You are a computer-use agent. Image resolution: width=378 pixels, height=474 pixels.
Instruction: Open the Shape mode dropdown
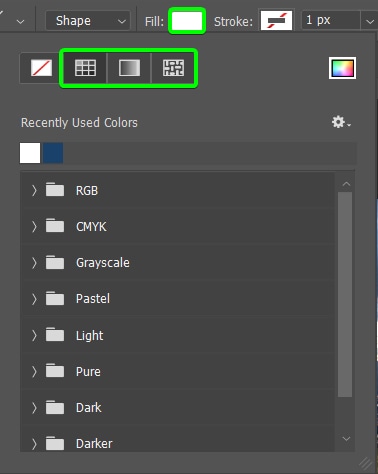88,21
